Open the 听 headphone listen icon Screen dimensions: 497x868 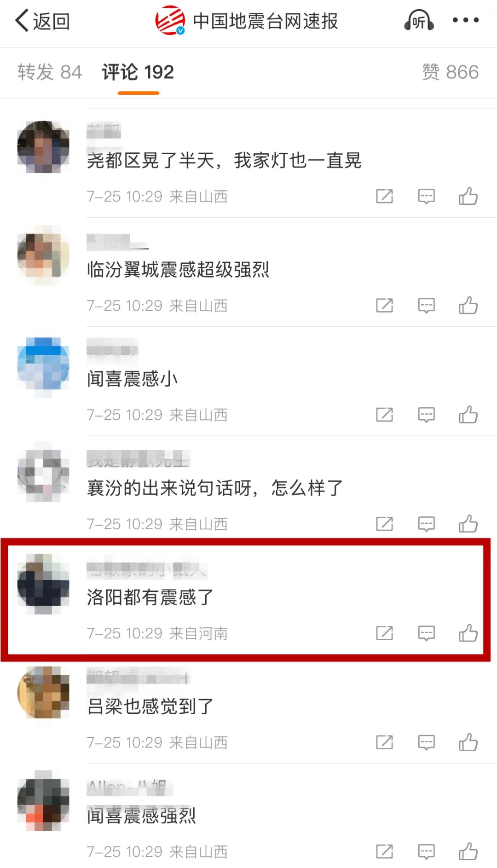coord(419,21)
